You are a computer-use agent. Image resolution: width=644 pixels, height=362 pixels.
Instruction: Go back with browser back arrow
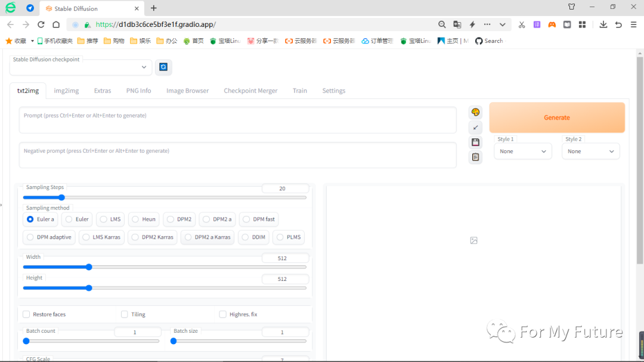click(11, 24)
